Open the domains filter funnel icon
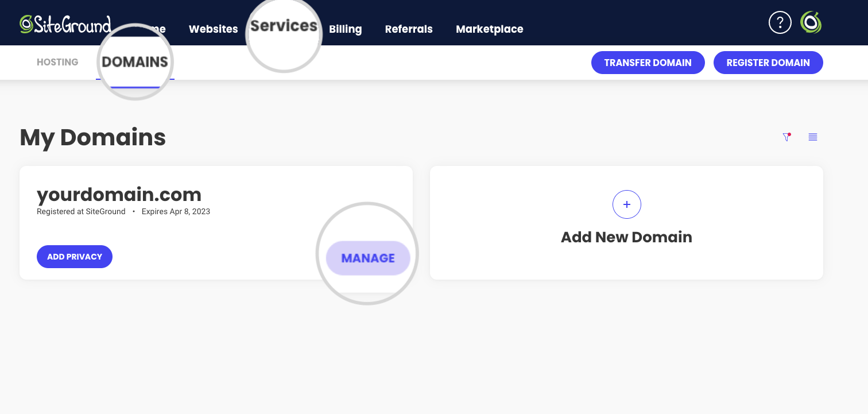Screen dimensions: 868x414 tap(787, 137)
